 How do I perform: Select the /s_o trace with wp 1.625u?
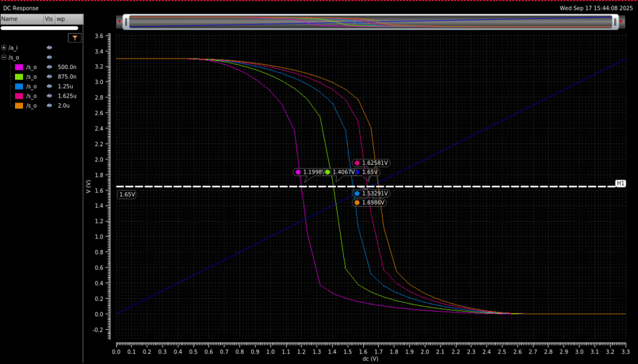point(31,96)
